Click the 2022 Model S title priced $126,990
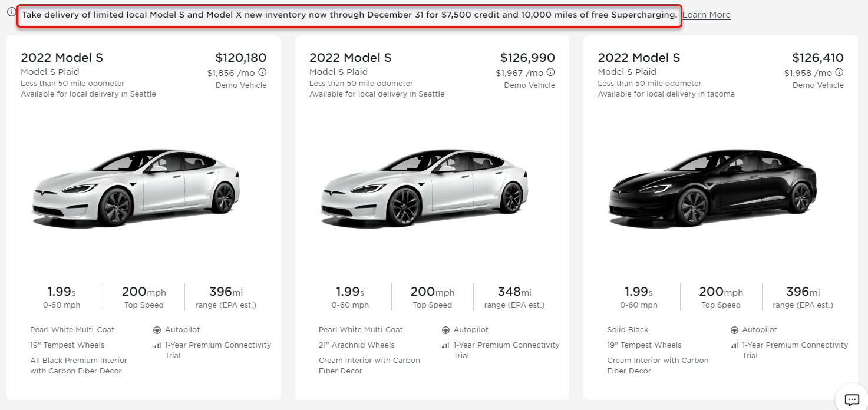 tap(351, 58)
